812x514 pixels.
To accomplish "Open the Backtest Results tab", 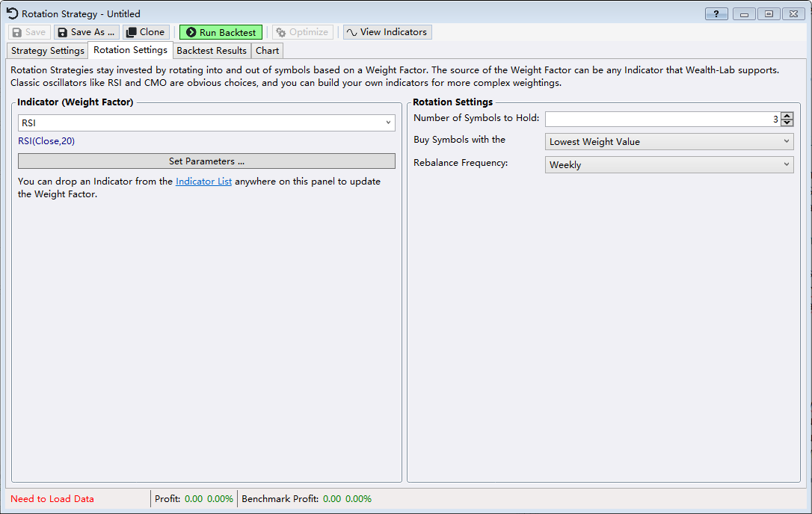I will tap(212, 51).
